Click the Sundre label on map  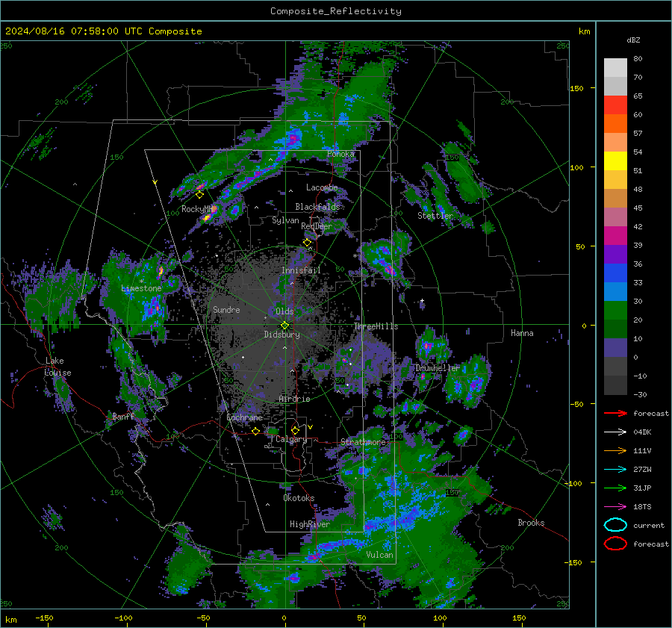click(226, 309)
